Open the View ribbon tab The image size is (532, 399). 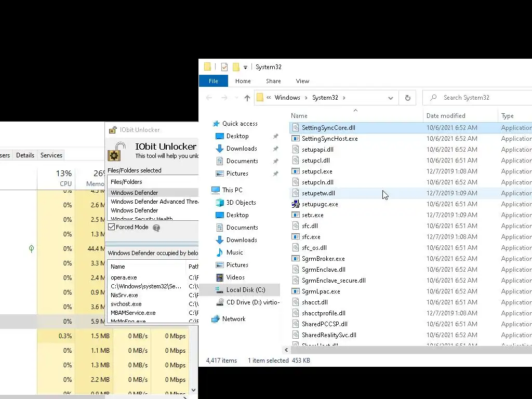point(302,81)
